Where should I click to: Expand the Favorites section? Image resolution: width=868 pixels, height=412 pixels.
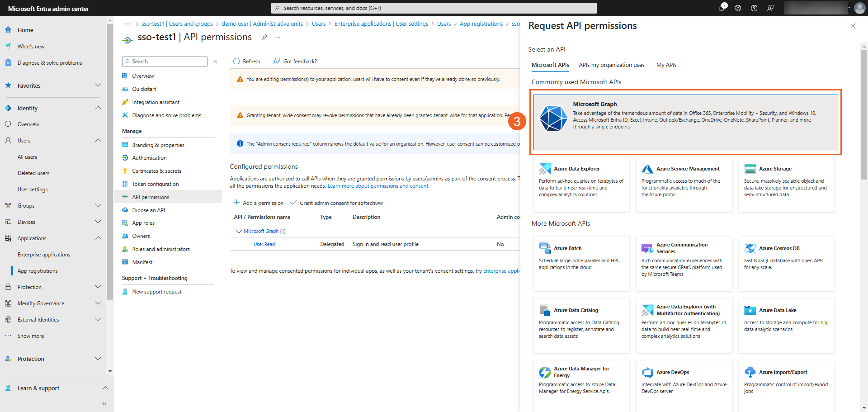coord(98,85)
